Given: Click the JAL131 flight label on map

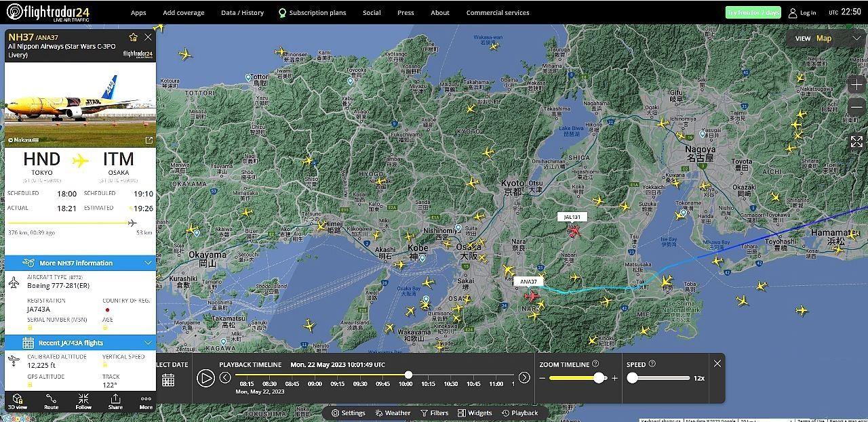Looking at the screenshot, I should [572, 217].
